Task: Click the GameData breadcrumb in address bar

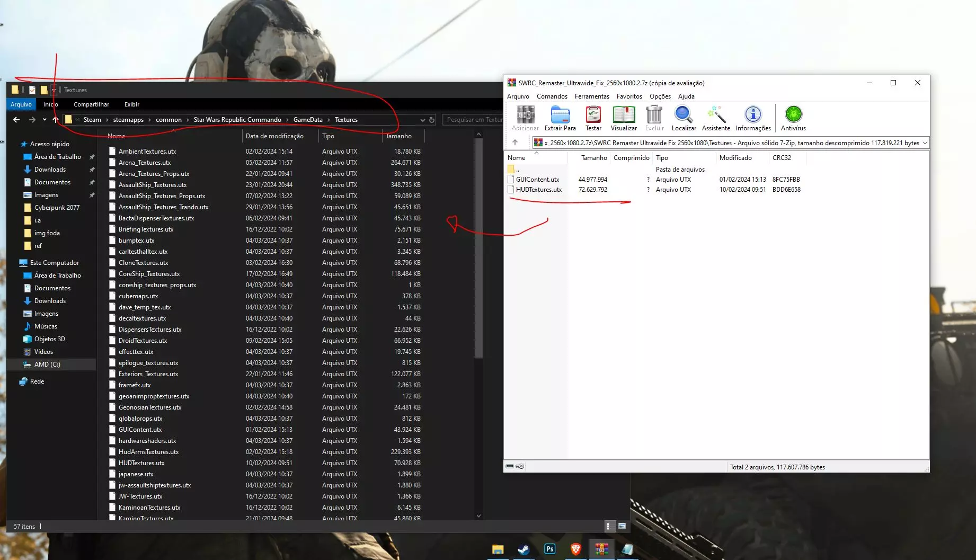Action: (308, 120)
